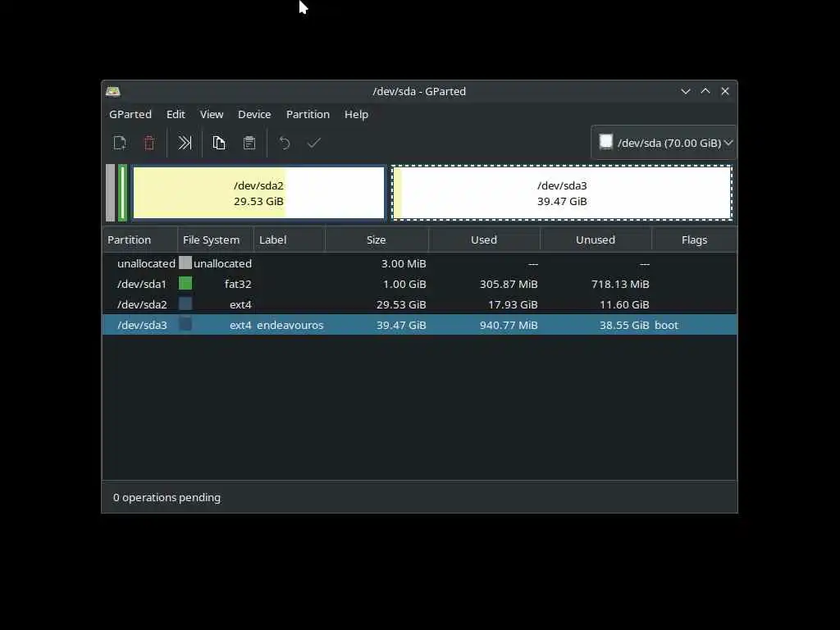Click the ext4 color swatch in /dev/sda3 row

click(x=185, y=323)
